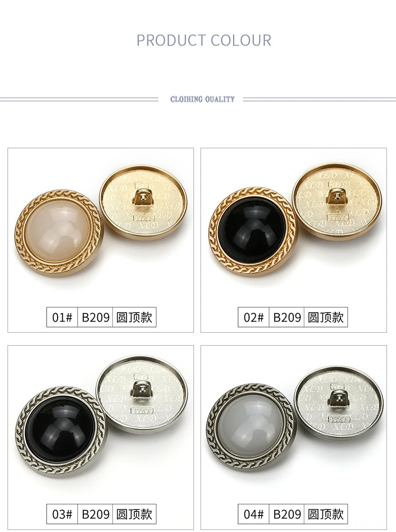Image resolution: width=396 pixels, height=532 pixels.
Task: Click B209 code under cream gold button
Action: click(95, 318)
